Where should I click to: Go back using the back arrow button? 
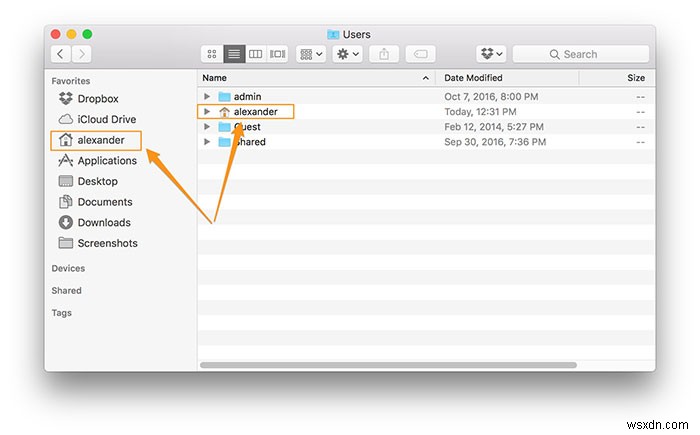coord(61,54)
